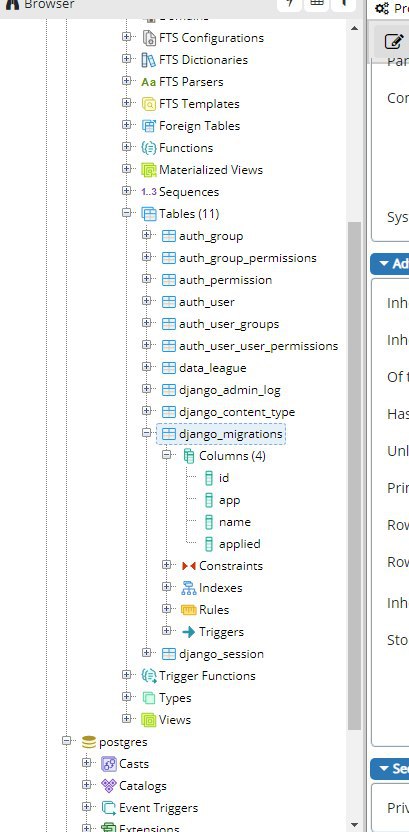Select the Materialized Views tree item
The image size is (409, 832).
click(x=211, y=170)
